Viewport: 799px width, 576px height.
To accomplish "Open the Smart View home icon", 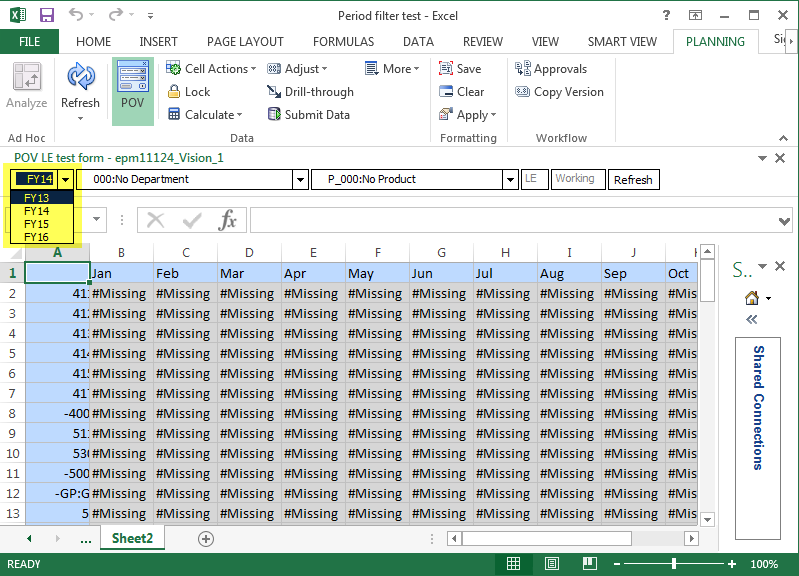I will [x=752, y=298].
